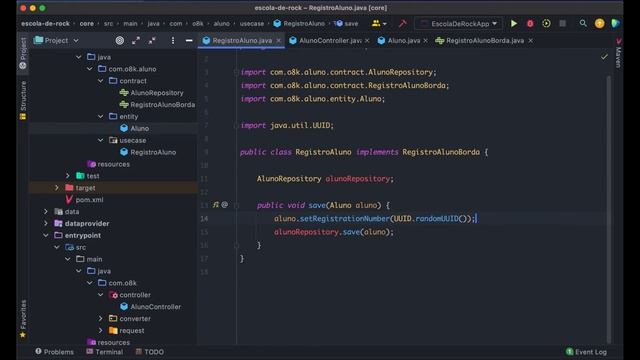Image resolution: width=640 pixels, height=360 pixels.
Task: Close the AlunoController.java tab
Action: (x=367, y=40)
